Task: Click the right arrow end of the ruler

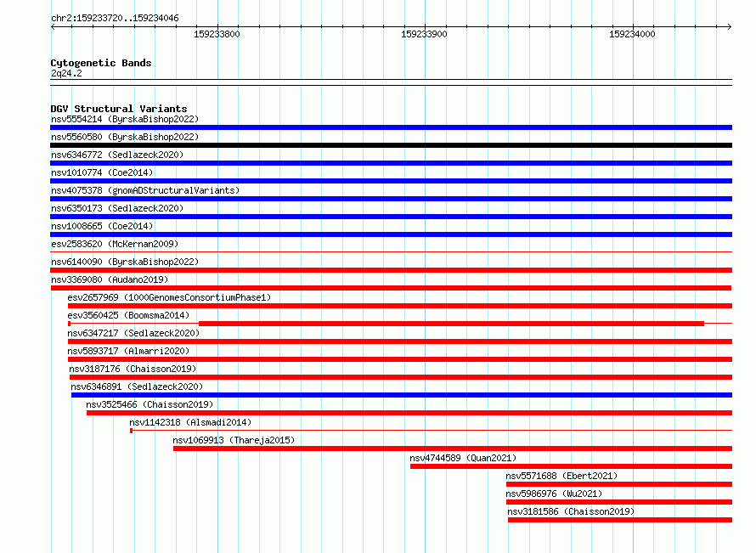Action: pyautogui.click(x=730, y=27)
